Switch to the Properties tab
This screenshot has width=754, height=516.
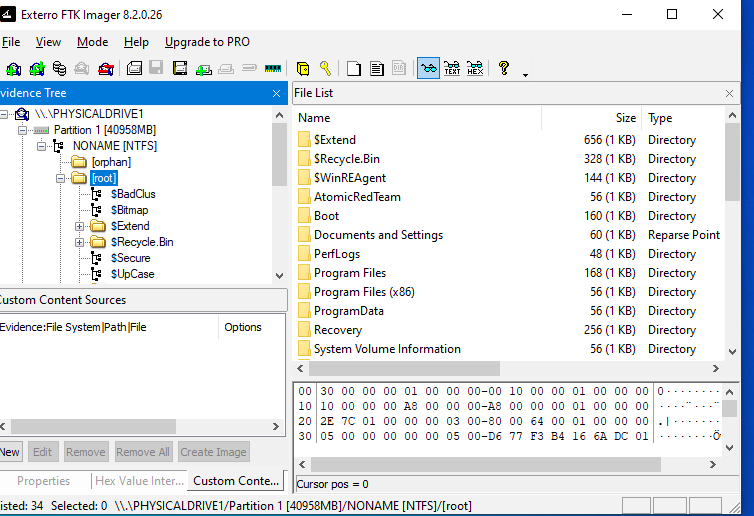pyautogui.click(x=44, y=481)
